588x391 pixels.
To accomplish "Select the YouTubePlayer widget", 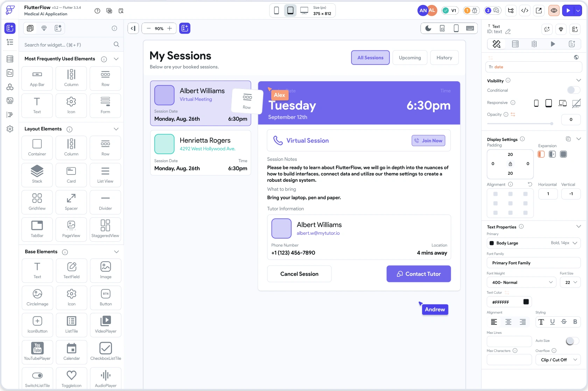I will point(37,351).
